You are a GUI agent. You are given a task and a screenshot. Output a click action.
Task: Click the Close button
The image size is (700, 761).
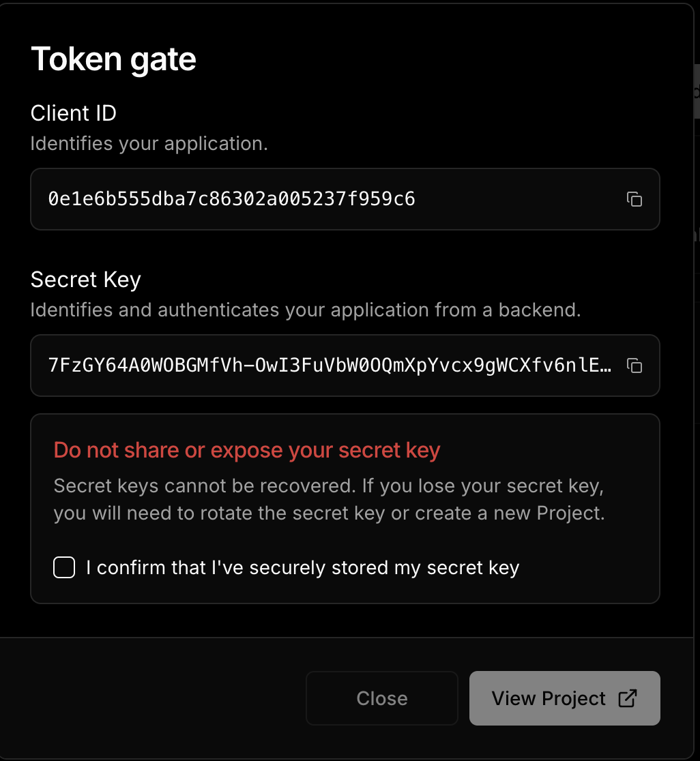coord(381,698)
